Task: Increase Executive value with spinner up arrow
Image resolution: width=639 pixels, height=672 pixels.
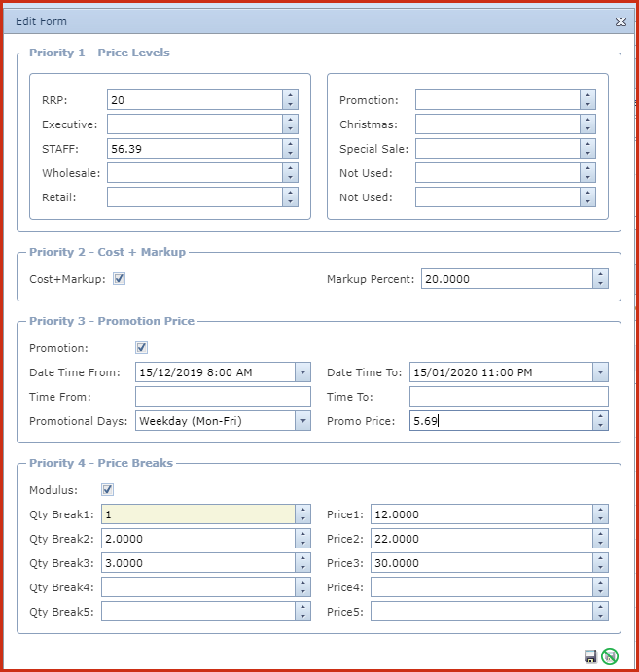Action: point(290,120)
